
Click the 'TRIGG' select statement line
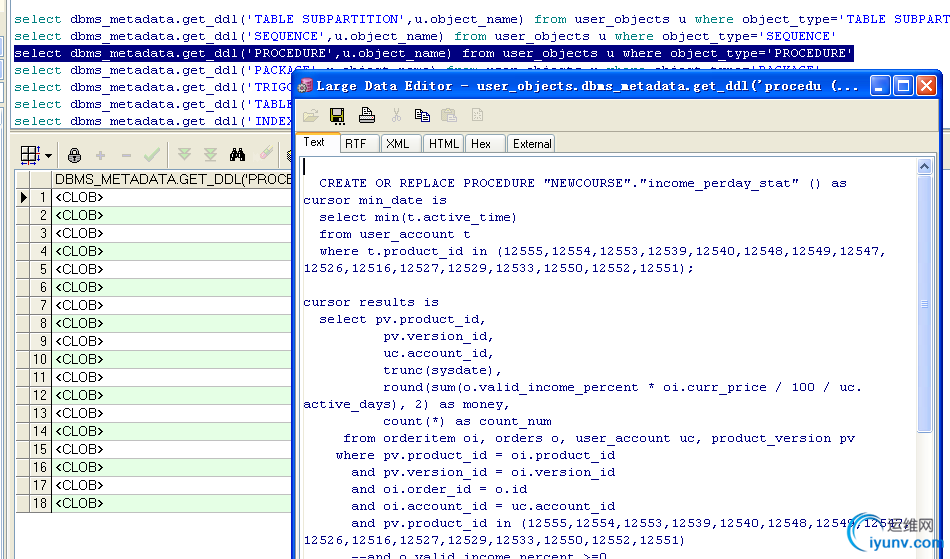153,87
